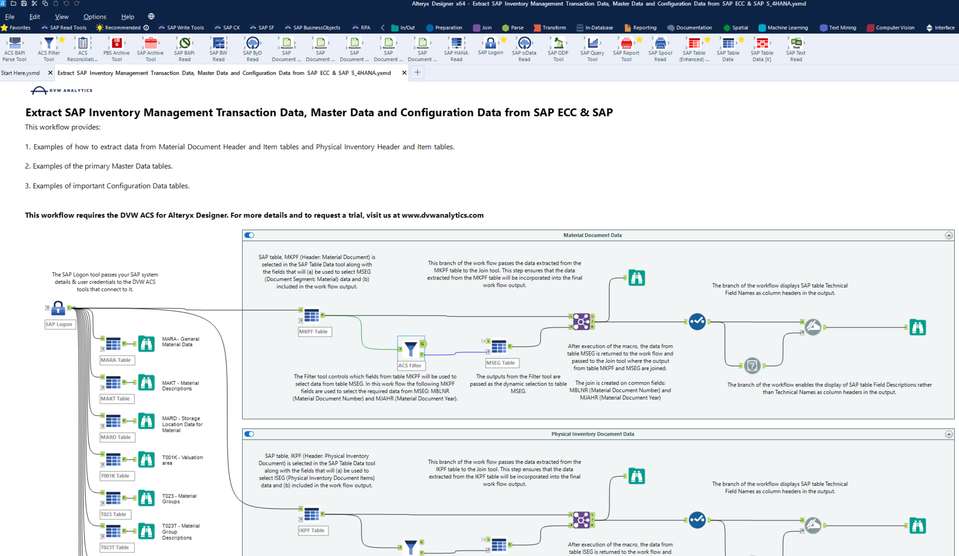Image resolution: width=959 pixels, height=556 pixels.
Task: Close the Extract SAP Inventory Management tab
Action: coord(404,73)
